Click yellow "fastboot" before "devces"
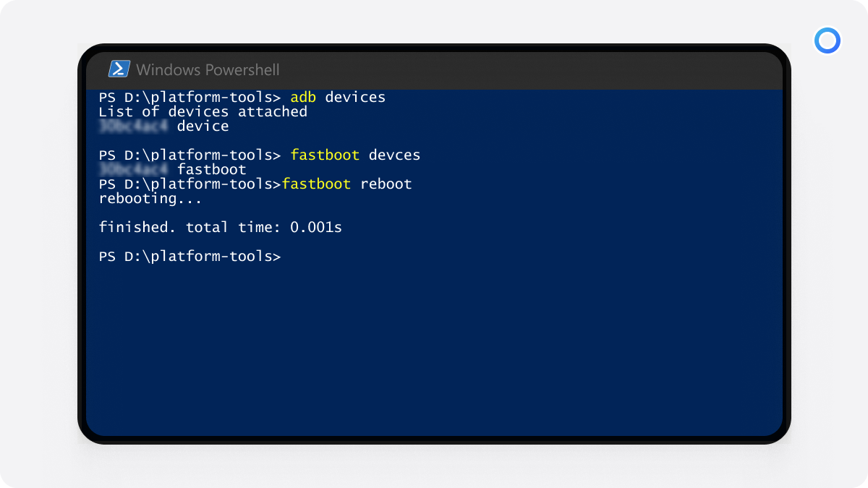868x488 pixels. (x=325, y=155)
